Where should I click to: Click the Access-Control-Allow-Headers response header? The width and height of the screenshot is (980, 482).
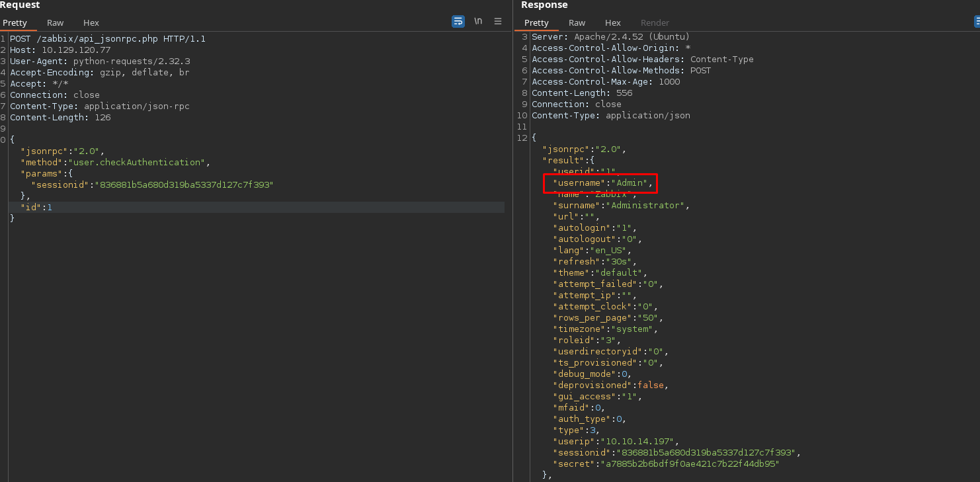(643, 60)
